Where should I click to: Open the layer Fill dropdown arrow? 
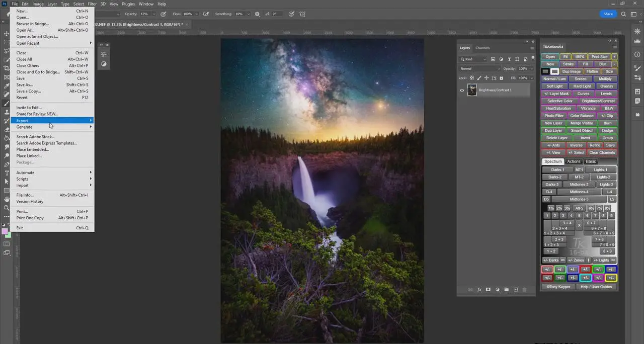531,78
